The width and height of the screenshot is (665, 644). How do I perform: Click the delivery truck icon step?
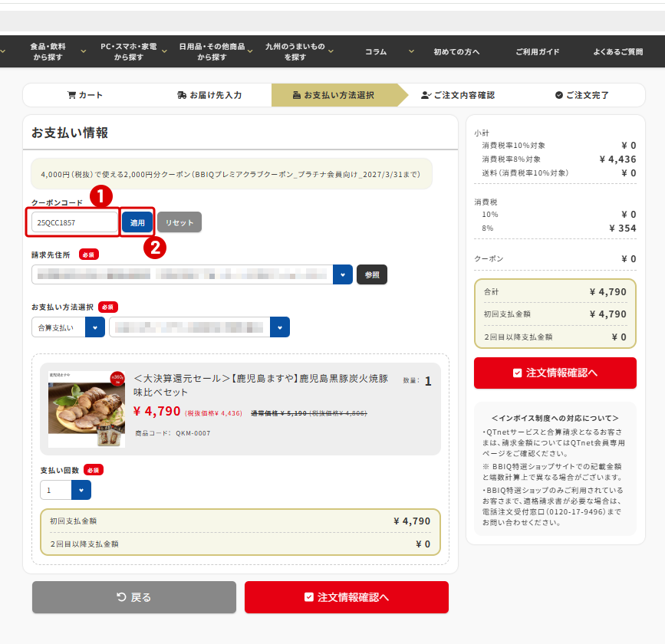click(x=182, y=95)
